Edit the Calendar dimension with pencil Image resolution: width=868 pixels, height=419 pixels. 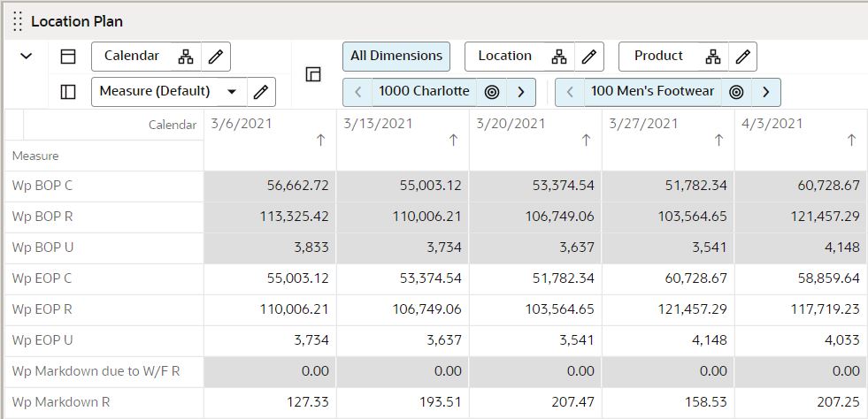pyautogui.click(x=215, y=57)
